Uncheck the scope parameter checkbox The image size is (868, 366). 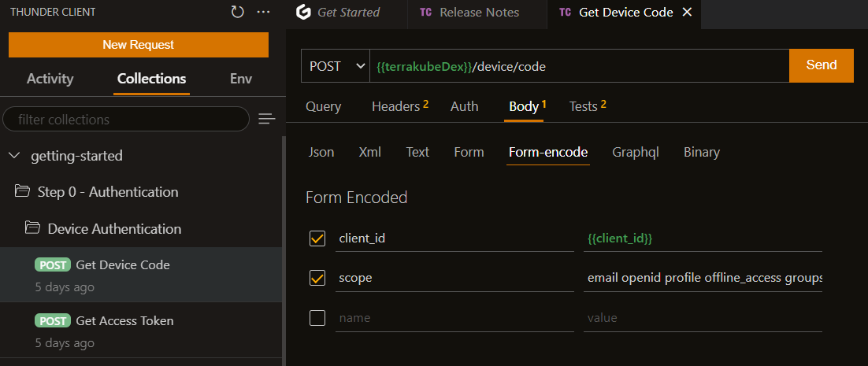click(317, 278)
